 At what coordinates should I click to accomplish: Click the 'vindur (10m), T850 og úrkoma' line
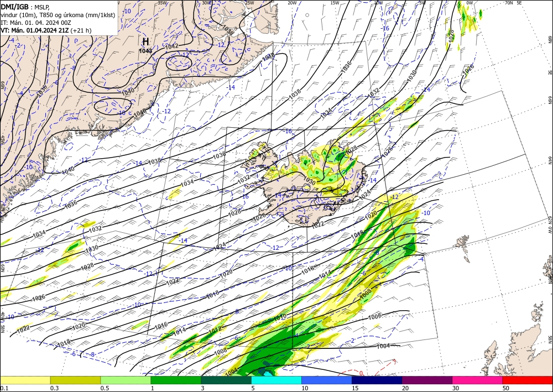click(x=58, y=14)
